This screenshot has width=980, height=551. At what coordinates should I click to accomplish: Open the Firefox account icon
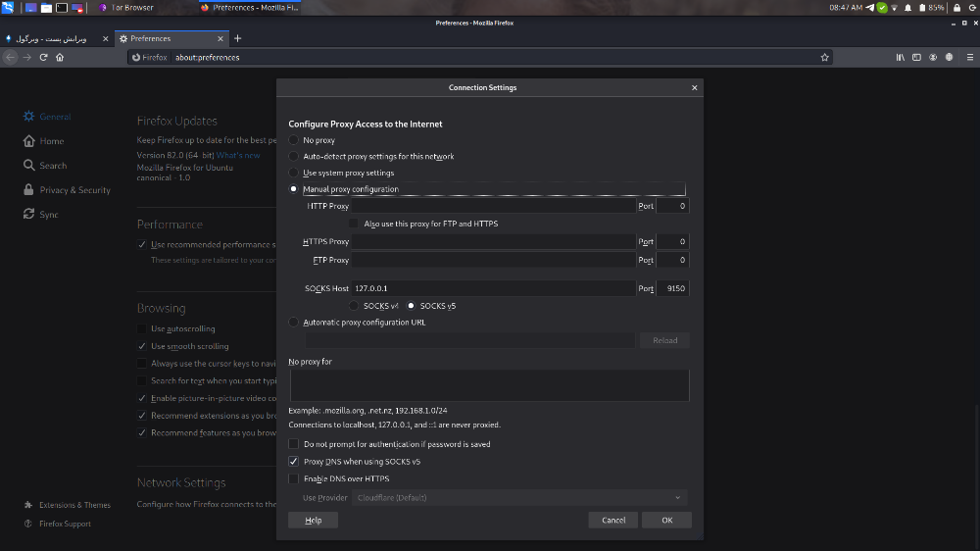933,57
